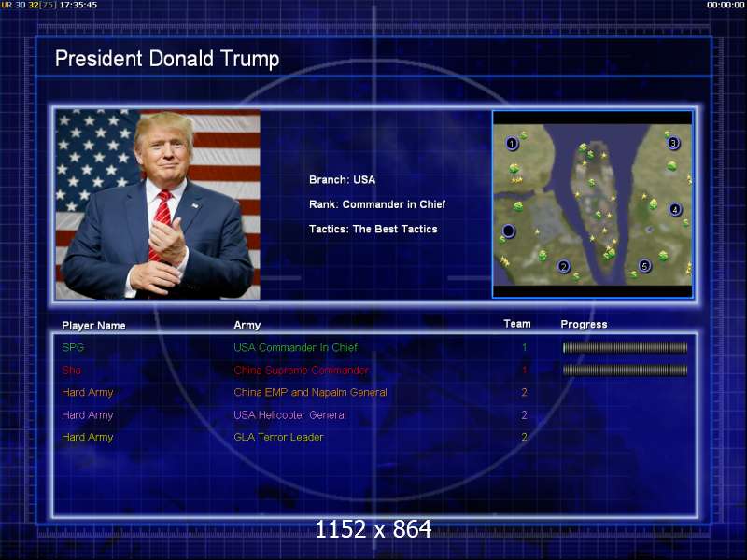The image size is (747, 560).
Task: Click the "Player Name" column header
Action: (x=94, y=326)
